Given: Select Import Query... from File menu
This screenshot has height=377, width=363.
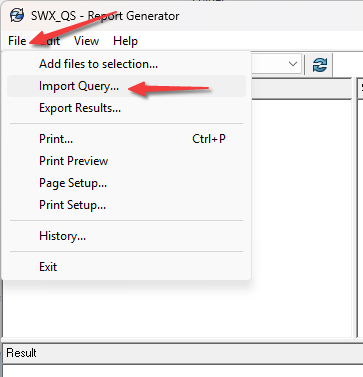Looking at the screenshot, I should pos(126,86).
